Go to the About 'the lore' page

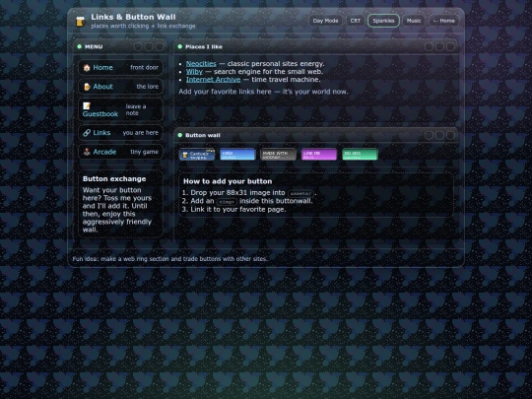click(x=120, y=87)
